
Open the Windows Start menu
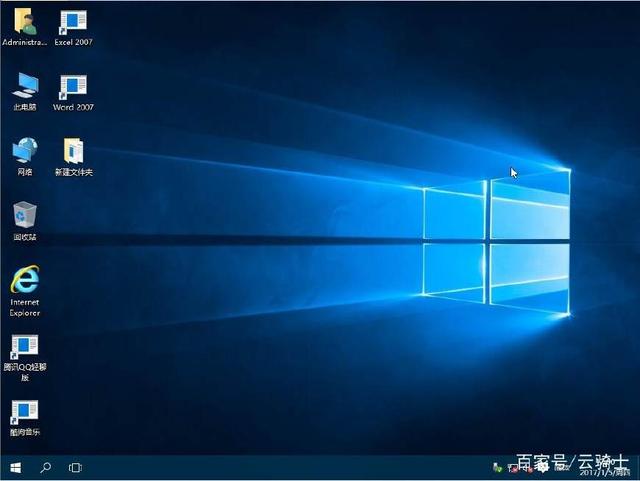point(16,468)
